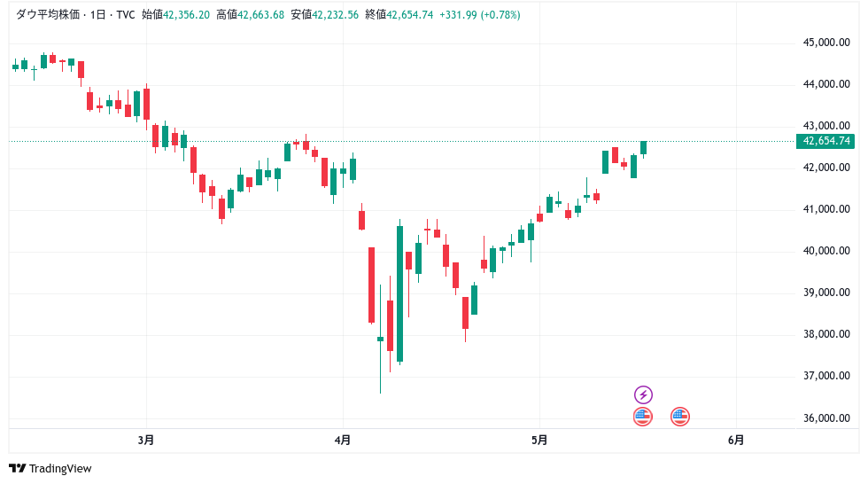Click the 安値 low value 42,232.56
Screen dimensions: 868x484
point(336,15)
